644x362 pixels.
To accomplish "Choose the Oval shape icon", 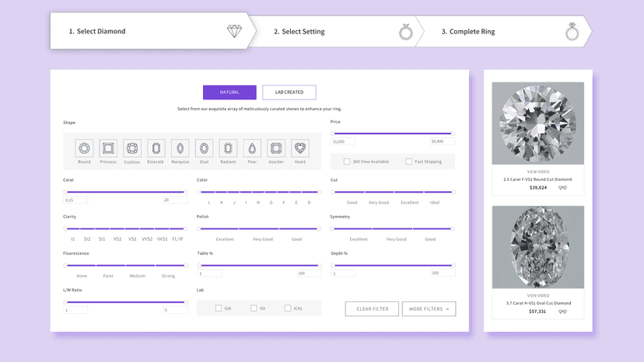I will (204, 148).
